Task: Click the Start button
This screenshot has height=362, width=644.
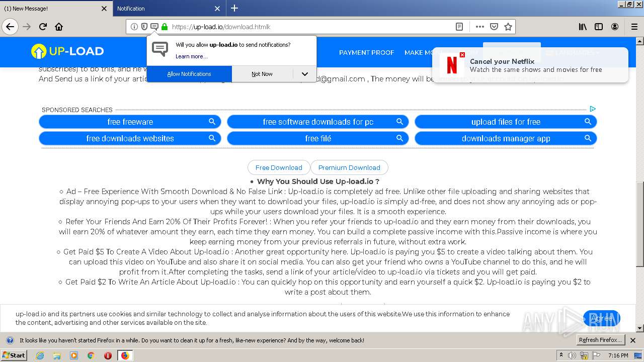Action: click(14, 355)
